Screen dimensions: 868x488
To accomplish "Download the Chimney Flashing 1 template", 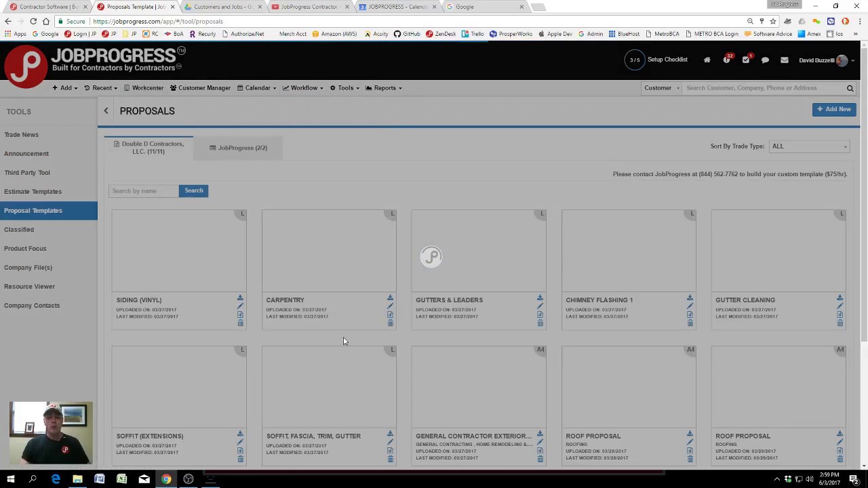I will coord(690,298).
